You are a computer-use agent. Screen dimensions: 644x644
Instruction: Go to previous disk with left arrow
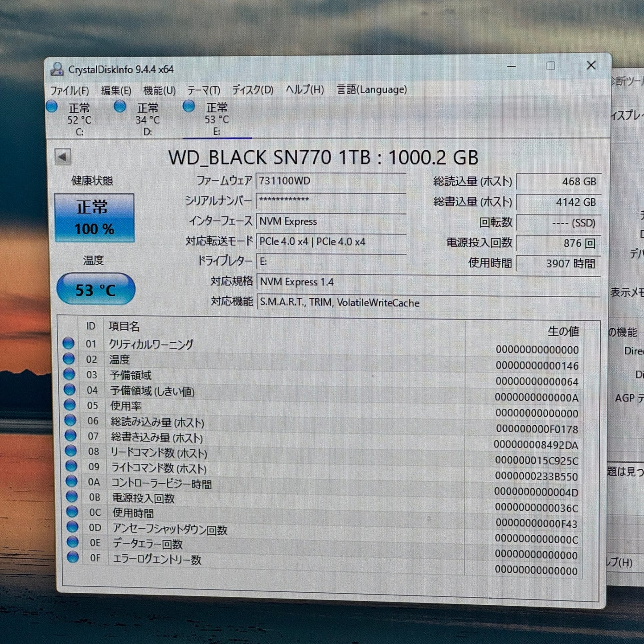click(x=63, y=157)
